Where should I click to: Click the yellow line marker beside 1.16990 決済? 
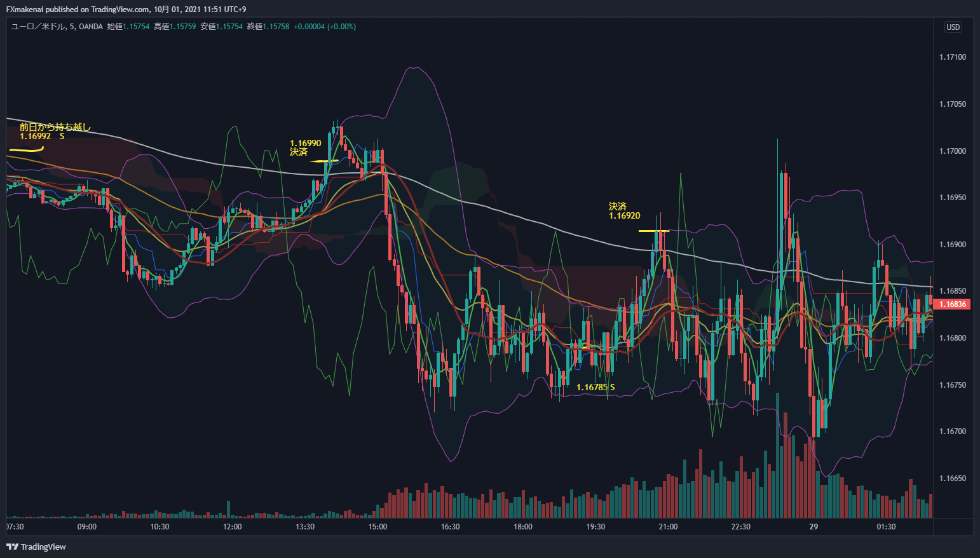click(324, 161)
